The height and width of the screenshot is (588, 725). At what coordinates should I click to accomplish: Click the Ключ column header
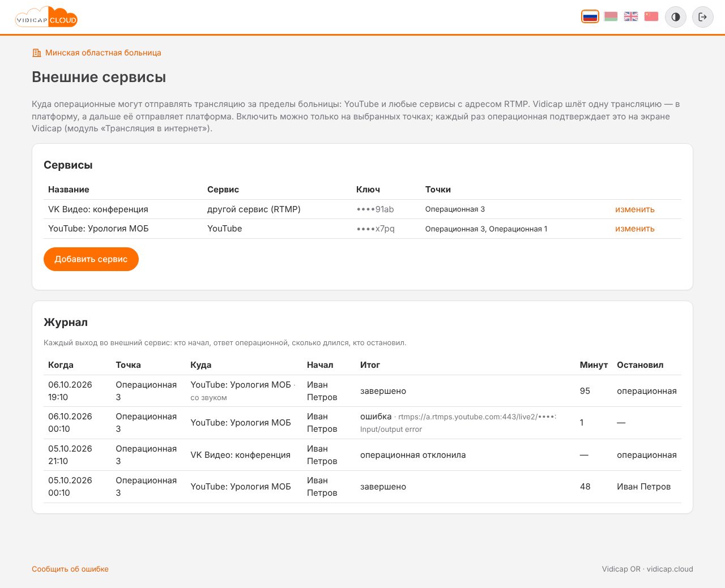click(x=368, y=190)
